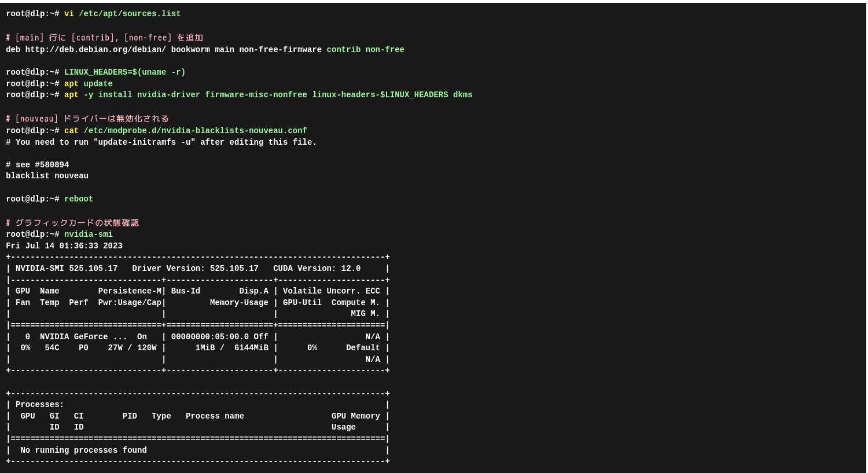Click 'NVIDIA-SMI 525.105.17' in the table header
Image resolution: width=868 pixels, height=473 pixels.
(x=67, y=269)
